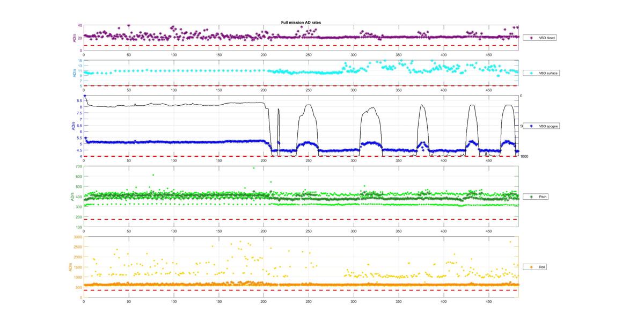Click the red dashed threshold line in Roll plot
This screenshot has width=644, height=334.
coord(301,290)
